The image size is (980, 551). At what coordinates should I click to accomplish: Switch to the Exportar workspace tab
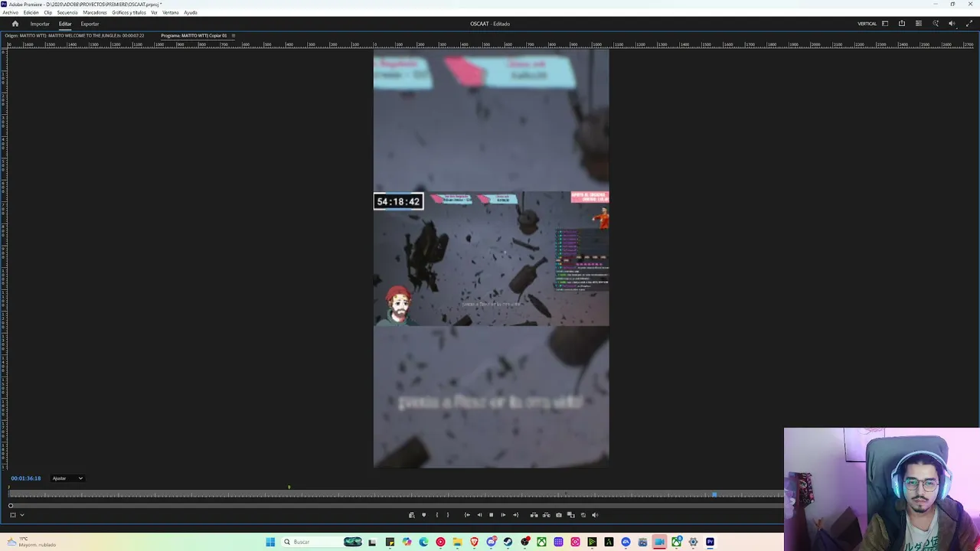point(90,24)
